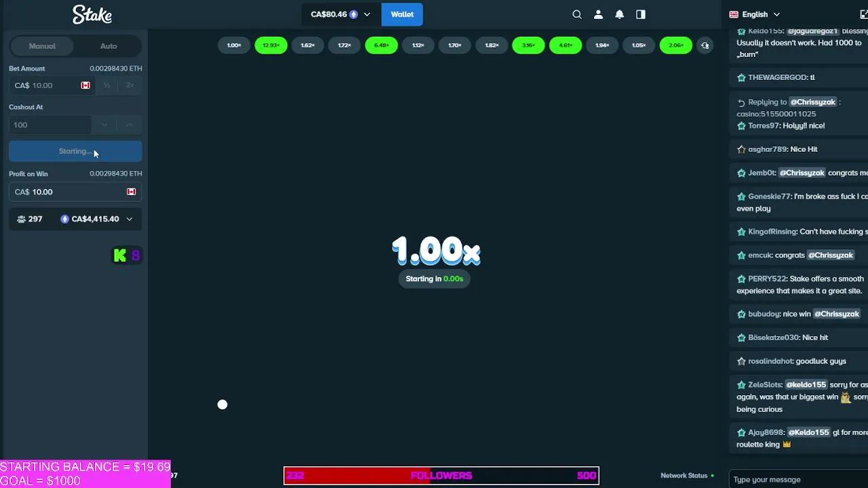Viewport: 868px width, 488px height.
Task: Click the Canada flag in Bet Amount
Action: (x=85, y=85)
